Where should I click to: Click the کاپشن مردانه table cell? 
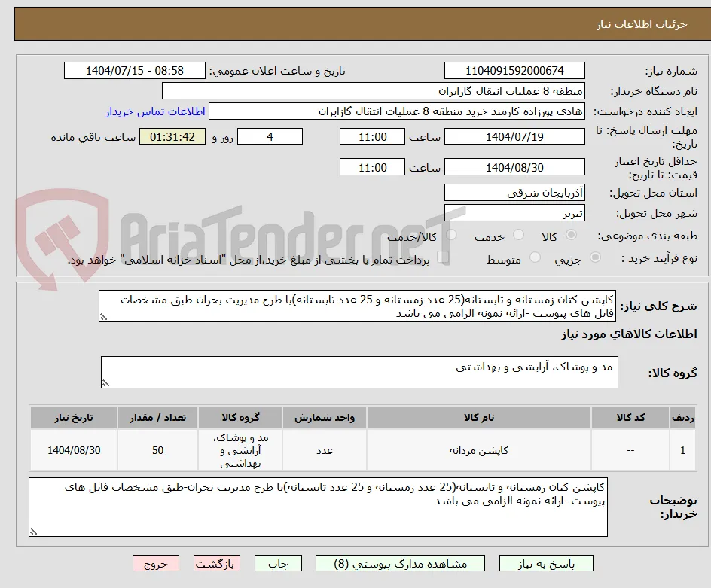point(479,450)
